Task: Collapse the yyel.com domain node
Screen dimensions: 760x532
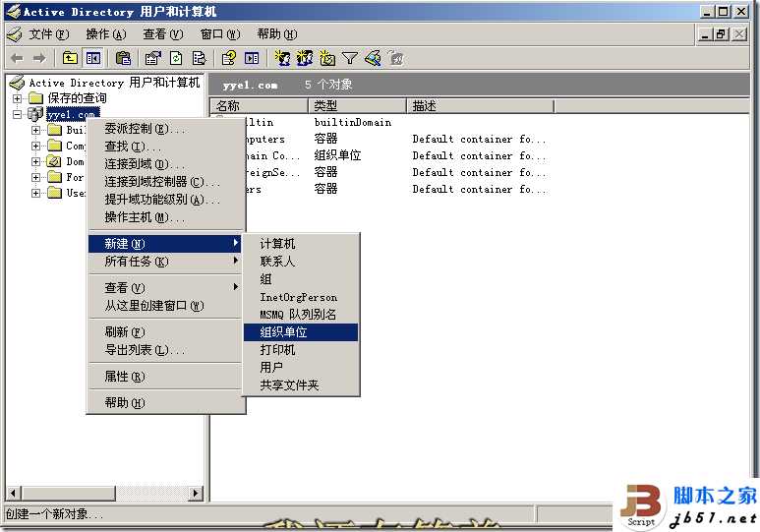Action: tap(18, 114)
